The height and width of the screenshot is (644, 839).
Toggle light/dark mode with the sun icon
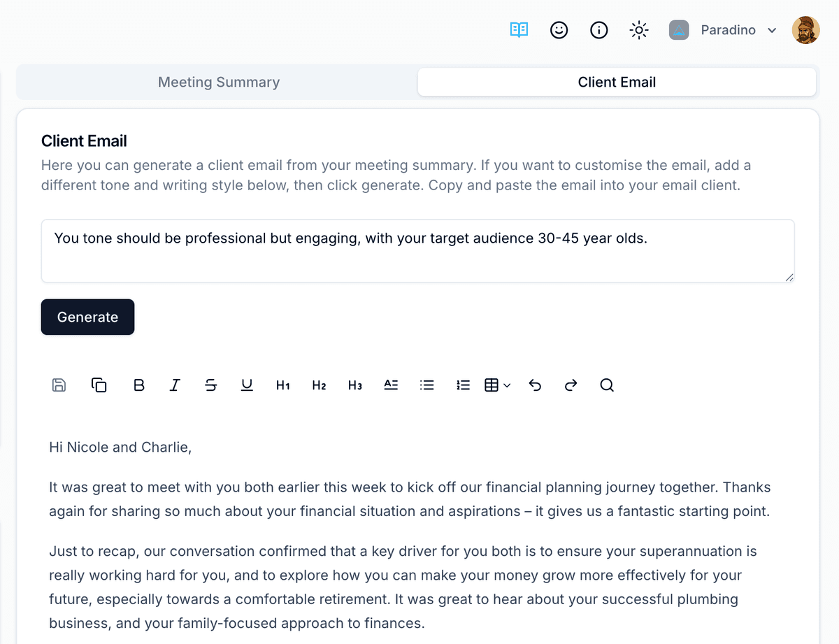(x=639, y=29)
